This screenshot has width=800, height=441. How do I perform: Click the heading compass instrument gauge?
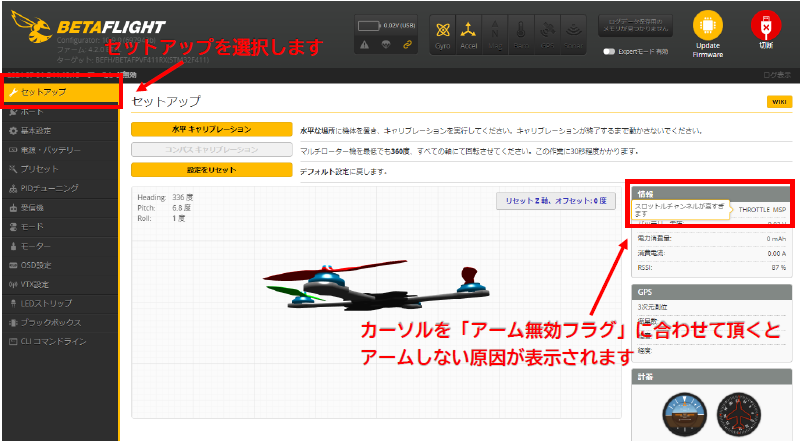pos(738,415)
